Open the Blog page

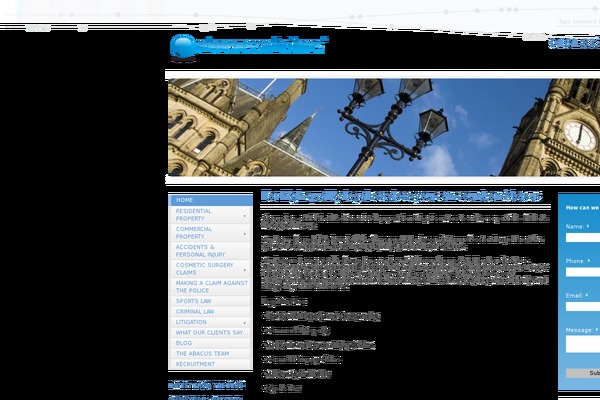(x=210, y=343)
